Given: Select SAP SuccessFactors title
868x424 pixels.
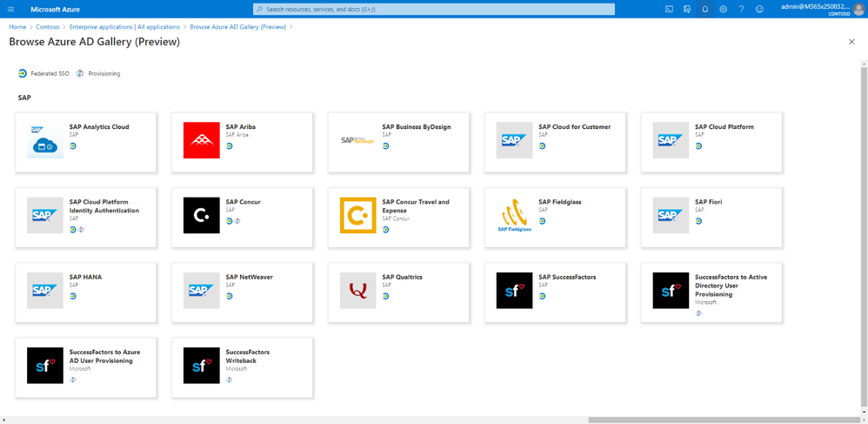Looking at the screenshot, I should point(567,277).
